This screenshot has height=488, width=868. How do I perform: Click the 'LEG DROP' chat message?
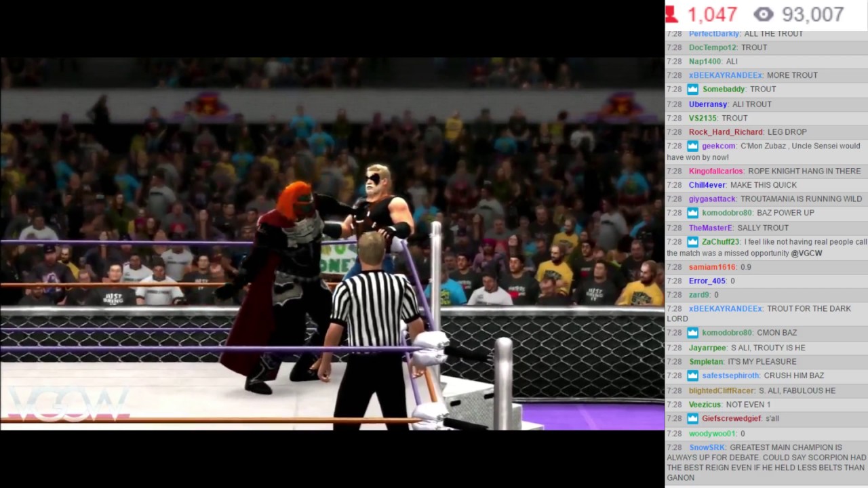(787, 132)
